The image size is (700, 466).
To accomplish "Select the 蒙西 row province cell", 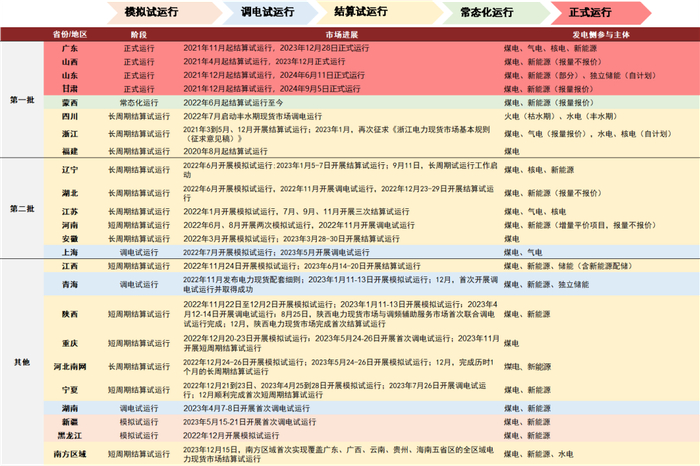I will (70, 103).
